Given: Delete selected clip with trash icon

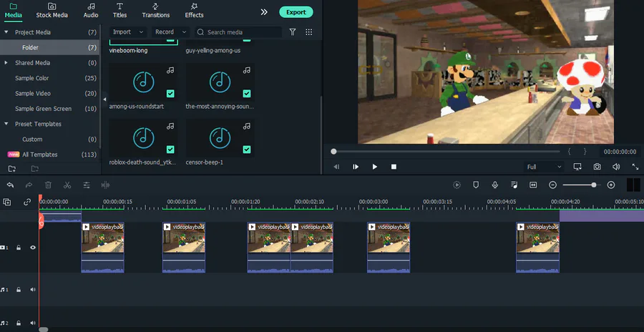Looking at the screenshot, I should 48,185.
